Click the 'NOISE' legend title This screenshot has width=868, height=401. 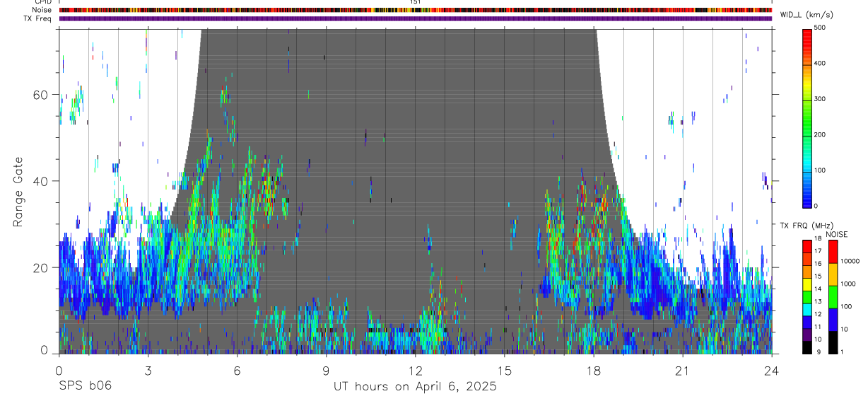pyautogui.click(x=836, y=234)
